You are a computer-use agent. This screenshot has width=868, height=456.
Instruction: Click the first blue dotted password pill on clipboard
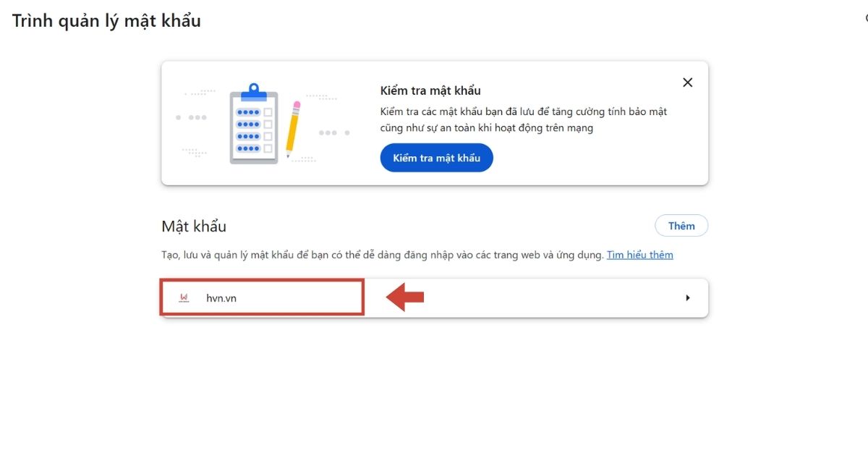coord(248,112)
